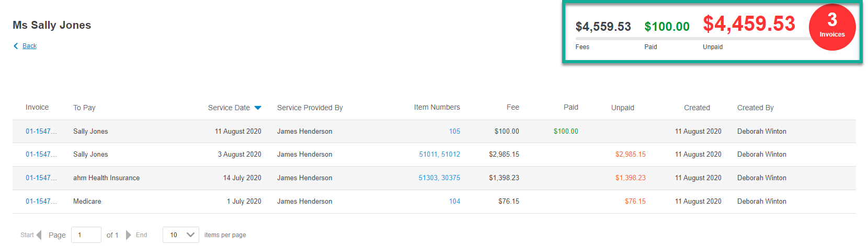Image resolution: width=868 pixels, height=246 pixels.
Task: Click the page number input field
Action: pos(86,235)
